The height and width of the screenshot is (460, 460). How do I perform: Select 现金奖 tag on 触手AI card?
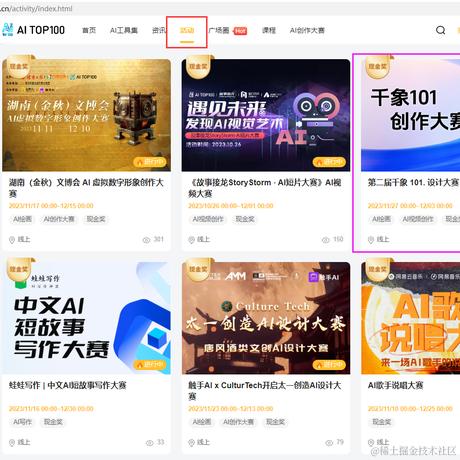point(275,422)
